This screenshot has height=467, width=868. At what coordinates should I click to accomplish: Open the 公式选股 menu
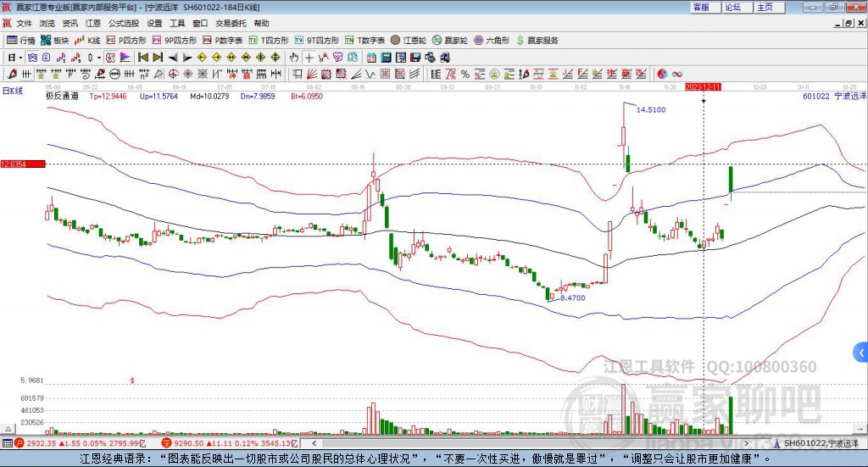click(124, 23)
